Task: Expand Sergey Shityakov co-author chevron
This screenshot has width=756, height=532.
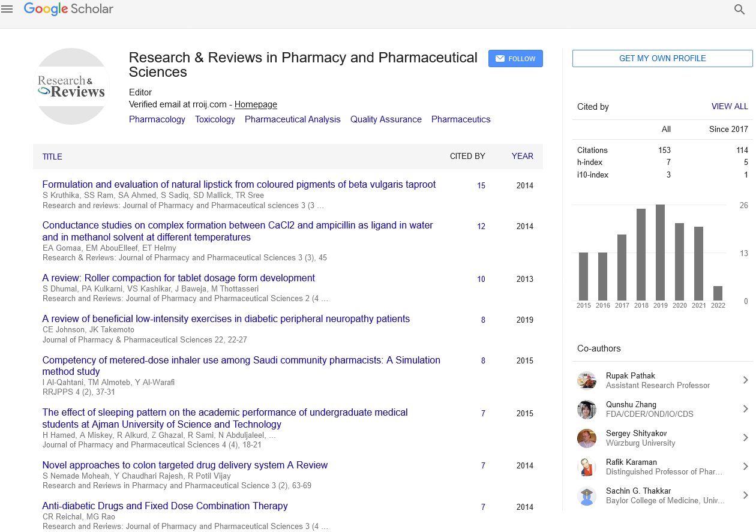Action: point(745,438)
